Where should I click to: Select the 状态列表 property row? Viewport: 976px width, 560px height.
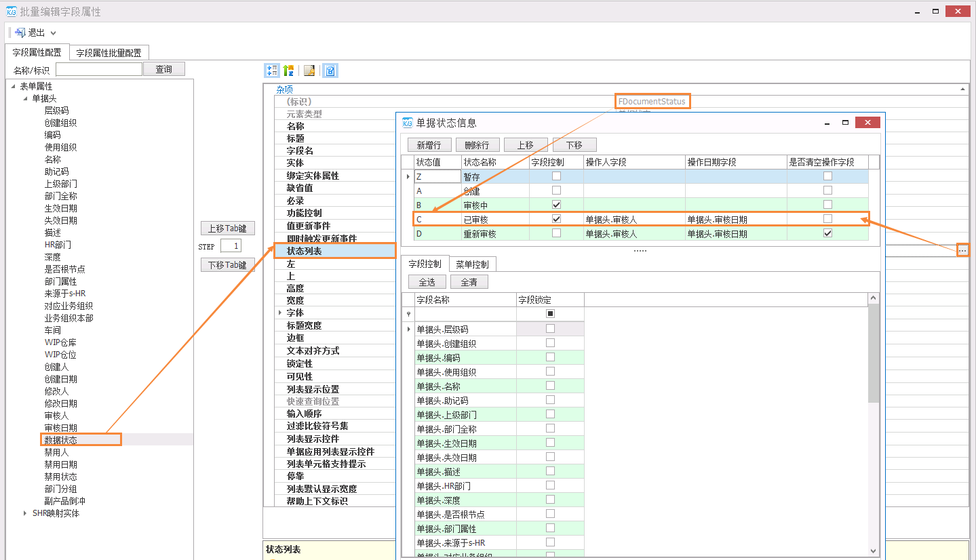[x=335, y=251]
